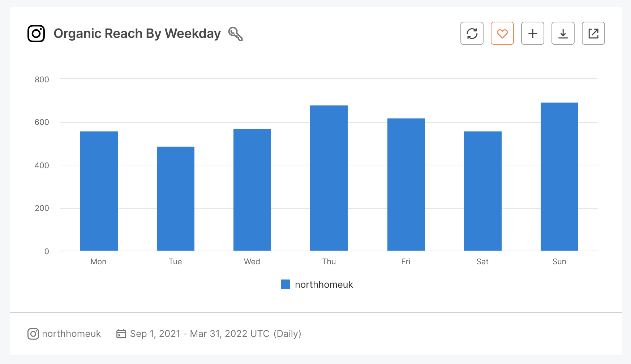The height and width of the screenshot is (364, 631).
Task: Click the blue legend color swatch
Action: tap(286, 284)
